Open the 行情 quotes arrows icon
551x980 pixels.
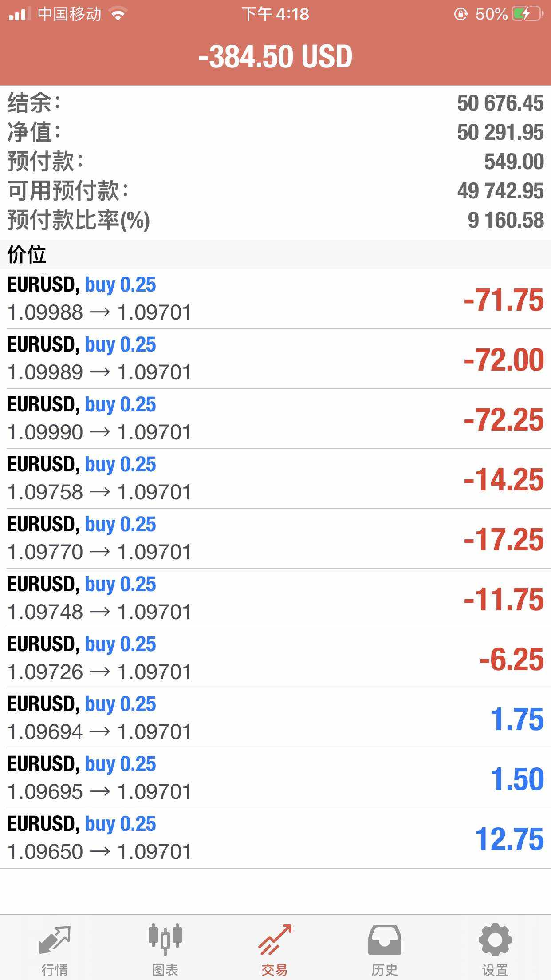(55, 939)
